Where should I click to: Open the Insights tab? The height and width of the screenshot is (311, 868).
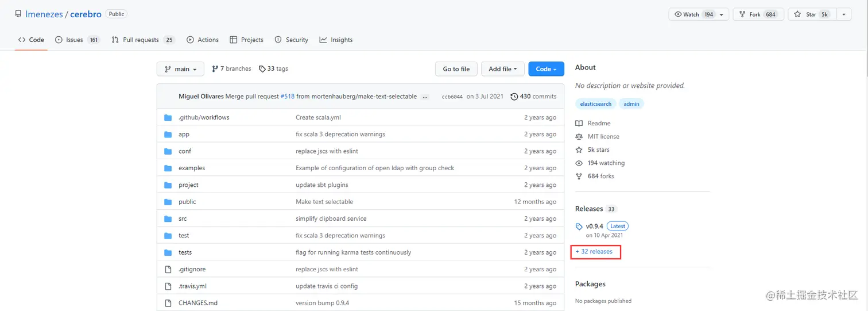pyautogui.click(x=336, y=40)
